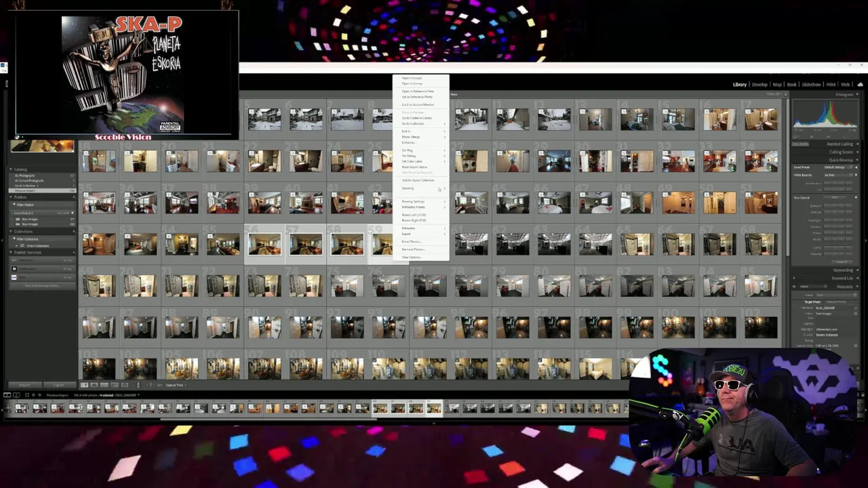Open the Saved Preset dropdown

click(839, 167)
